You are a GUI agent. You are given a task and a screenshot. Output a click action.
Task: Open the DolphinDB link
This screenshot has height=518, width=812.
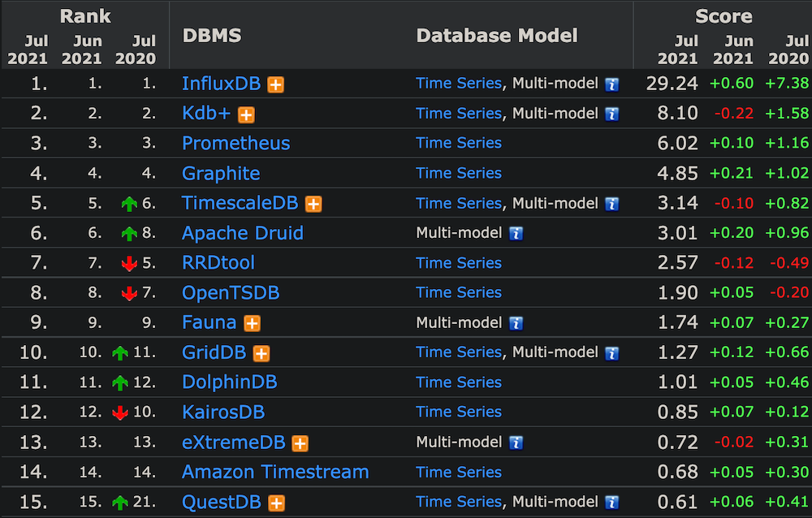coord(230,382)
